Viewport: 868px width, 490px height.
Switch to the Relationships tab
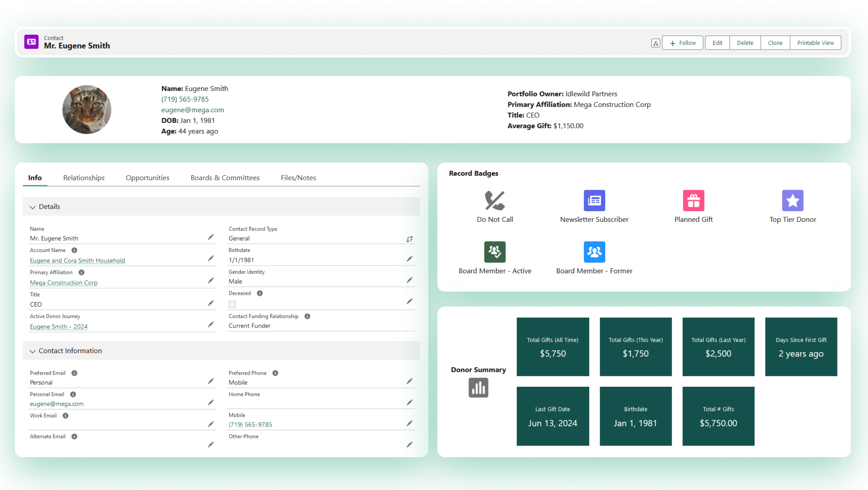[x=84, y=178]
